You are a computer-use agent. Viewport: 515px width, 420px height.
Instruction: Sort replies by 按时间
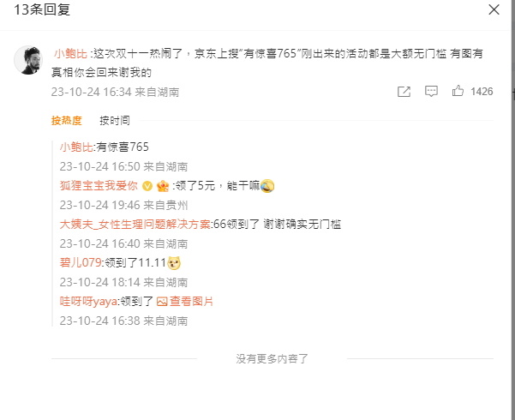click(115, 121)
